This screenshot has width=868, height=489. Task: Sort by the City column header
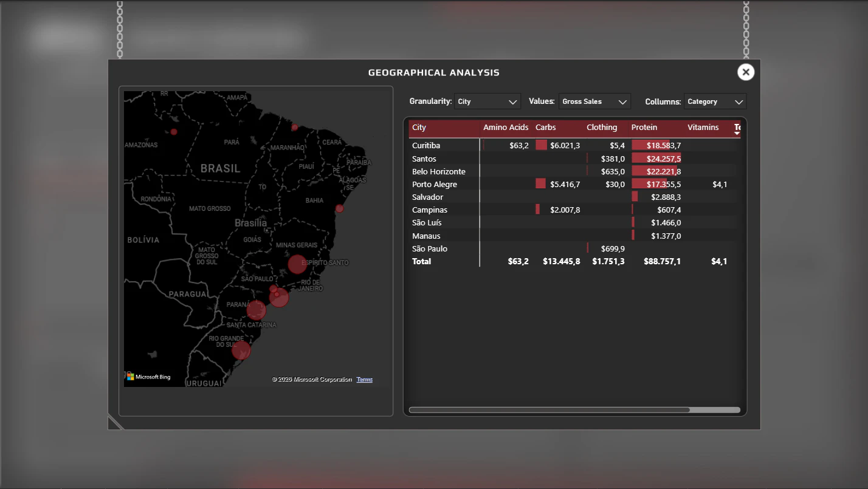(x=419, y=128)
